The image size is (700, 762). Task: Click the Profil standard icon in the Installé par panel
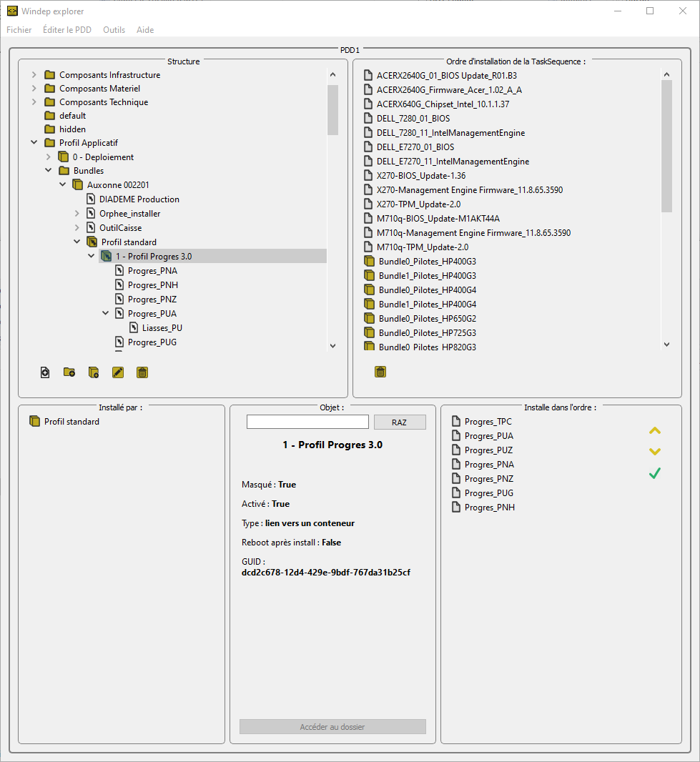[x=34, y=421]
